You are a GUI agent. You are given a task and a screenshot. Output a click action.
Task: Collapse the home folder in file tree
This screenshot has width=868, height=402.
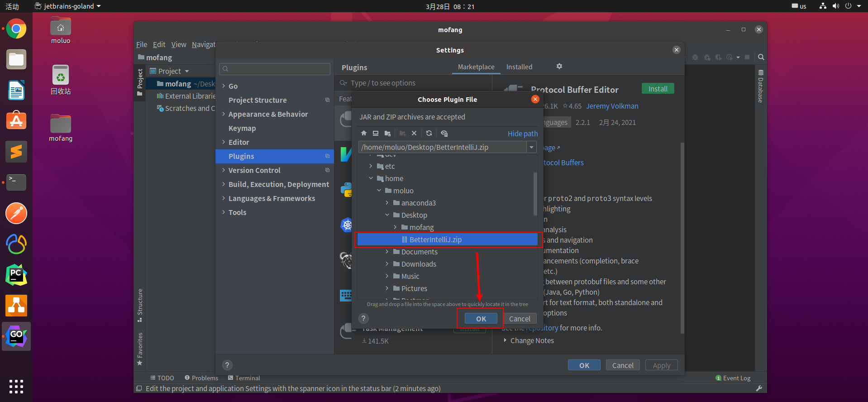click(371, 178)
